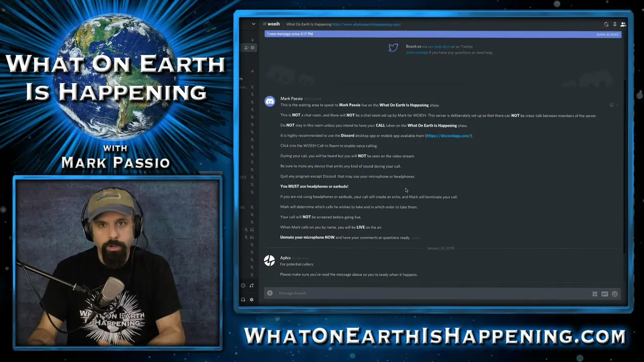Open the emoji picker
Image resolution: width=644 pixels, height=362 pixels.
614,294
